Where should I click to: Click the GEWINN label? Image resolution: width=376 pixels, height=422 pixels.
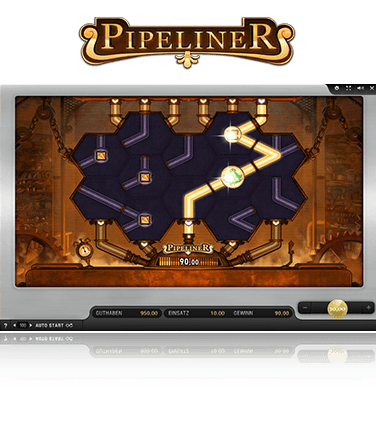pos(243,313)
